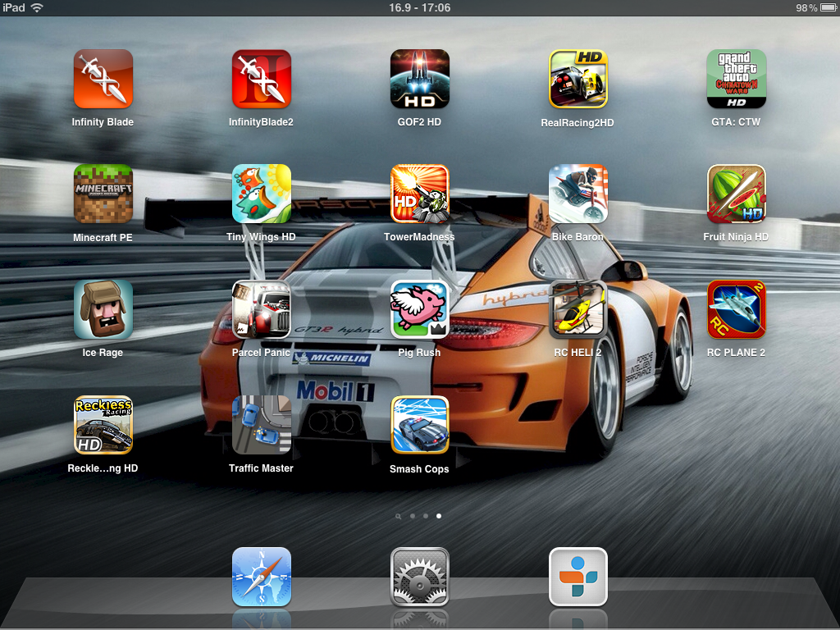Open GOF2 HD spaceship game
This screenshot has height=630, width=840.
click(x=419, y=80)
